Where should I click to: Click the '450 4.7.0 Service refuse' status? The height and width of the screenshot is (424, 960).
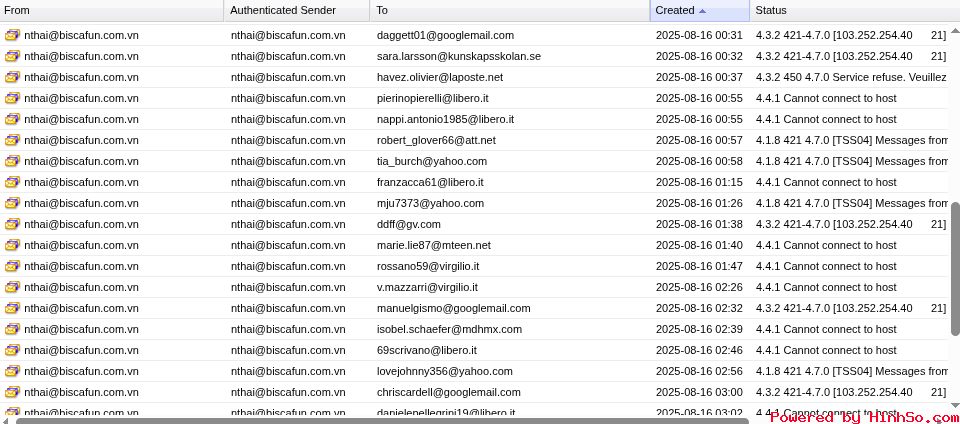(x=851, y=77)
